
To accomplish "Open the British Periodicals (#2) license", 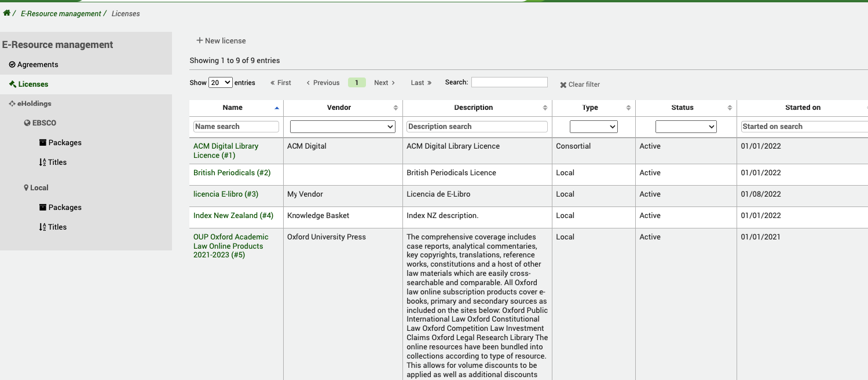I will tap(232, 172).
